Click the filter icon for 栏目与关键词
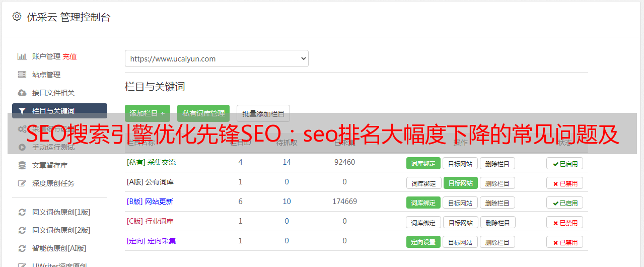The height and width of the screenshot is (267, 644). tap(22, 111)
